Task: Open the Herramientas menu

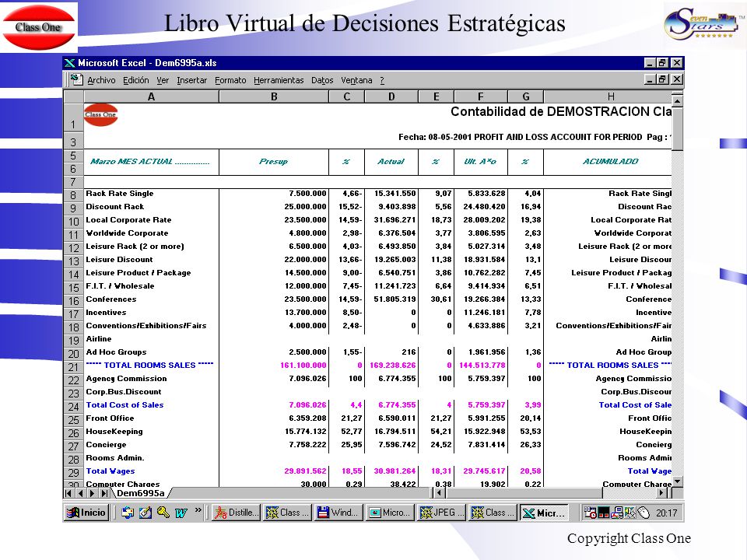Action: click(279, 80)
